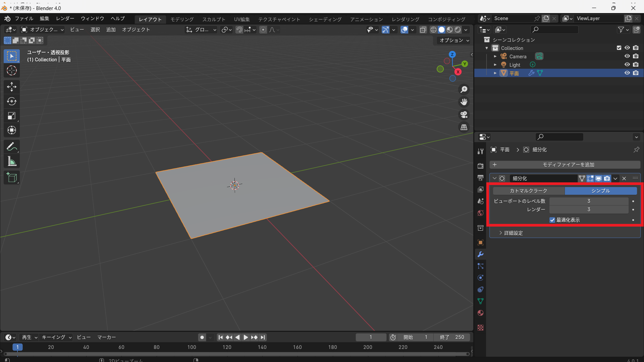
Task: Select the Measure ruler tool
Action: pos(12,162)
